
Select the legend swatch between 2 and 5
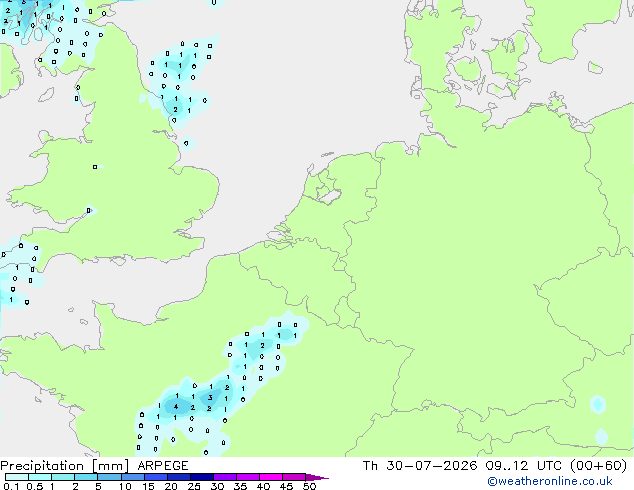click(x=86, y=477)
